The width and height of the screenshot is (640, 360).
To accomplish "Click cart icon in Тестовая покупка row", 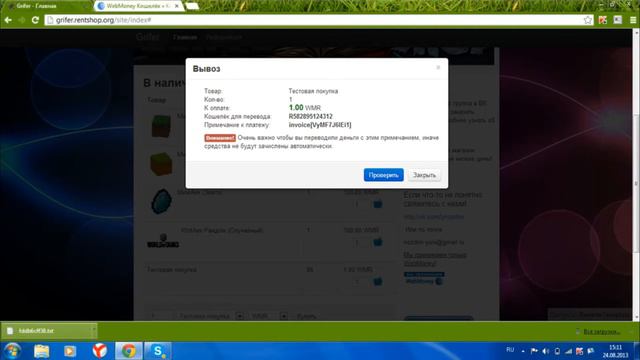I will 378,281.
